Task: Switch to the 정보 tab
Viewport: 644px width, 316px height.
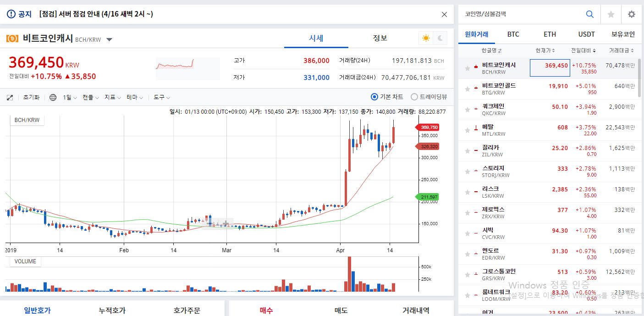Action: tap(380, 38)
